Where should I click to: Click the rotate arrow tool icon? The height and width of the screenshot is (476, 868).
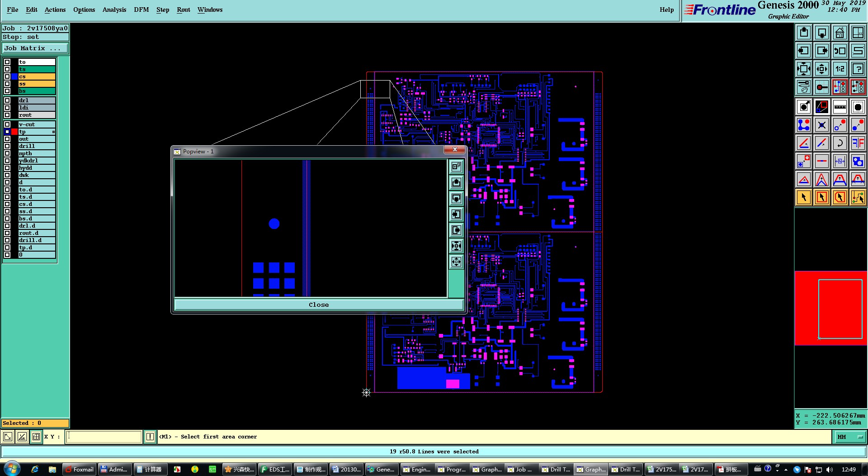(x=840, y=143)
